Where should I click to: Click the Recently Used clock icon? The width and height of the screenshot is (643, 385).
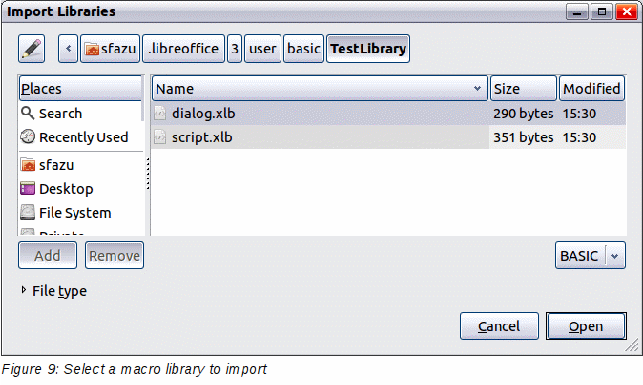[27, 137]
